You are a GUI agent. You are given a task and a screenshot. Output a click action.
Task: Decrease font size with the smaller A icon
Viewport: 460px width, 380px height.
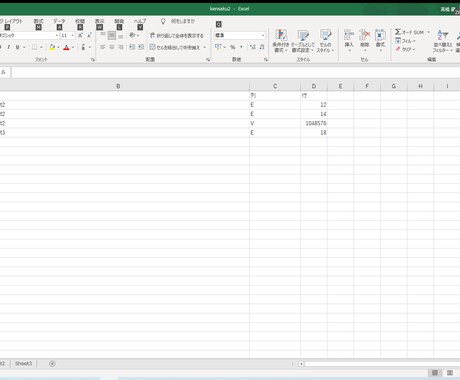(89, 35)
